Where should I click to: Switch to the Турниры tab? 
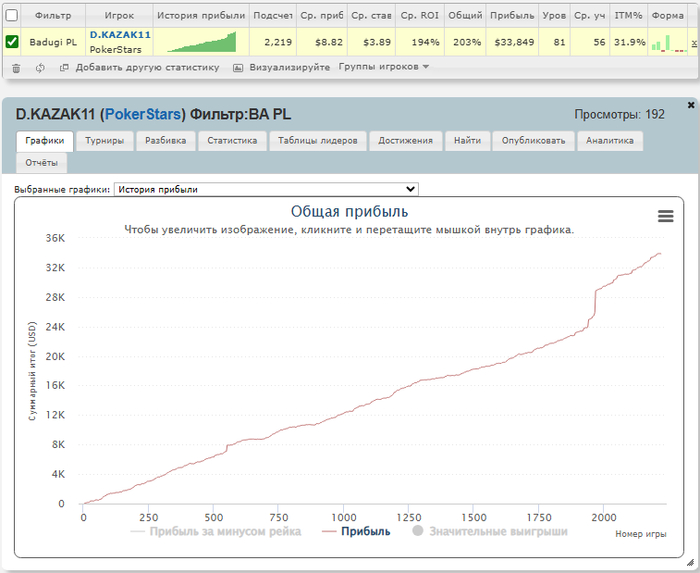[104, 141]
